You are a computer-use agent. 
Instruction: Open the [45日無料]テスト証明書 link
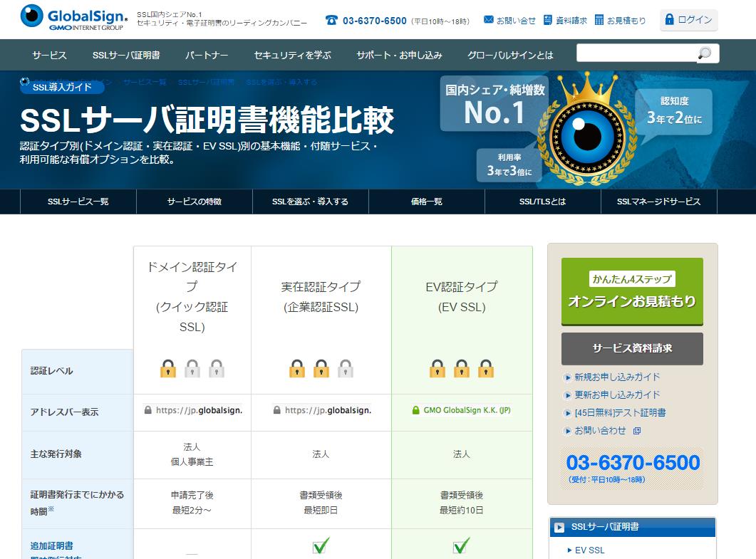click(x=620, y=413)
